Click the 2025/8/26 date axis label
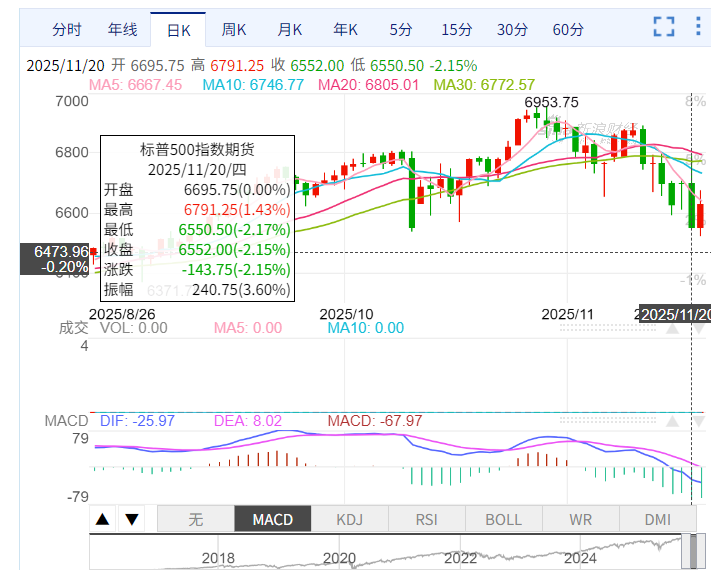Image resolution: width=711 pixels, height=570 pixels. (x=122, y=314)
